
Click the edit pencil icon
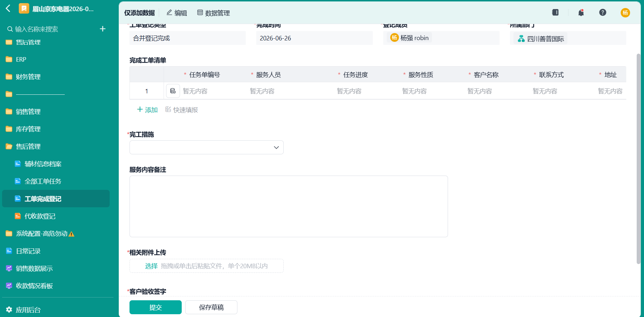click(169, 13)
